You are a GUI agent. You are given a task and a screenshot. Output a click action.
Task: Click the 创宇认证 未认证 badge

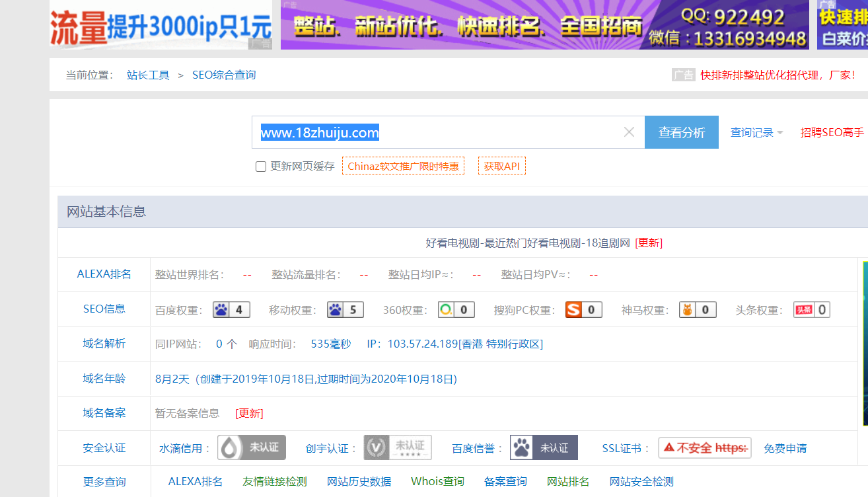pyautogui.click(x=397, y=447)
